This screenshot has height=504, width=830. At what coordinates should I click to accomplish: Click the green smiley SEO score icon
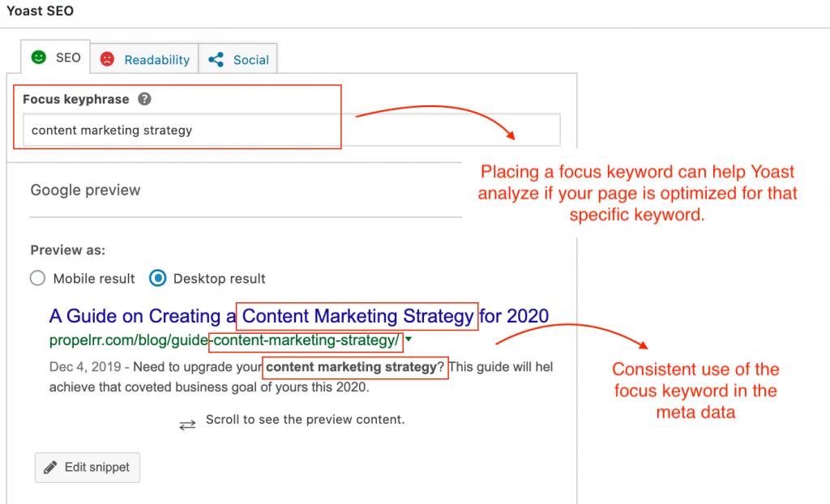point(39,58)
